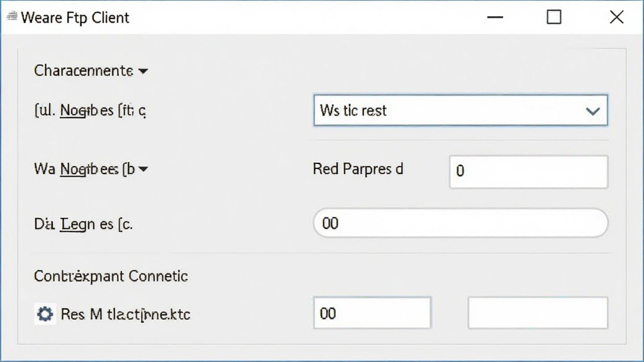Expand the "Wa Nogibees" dropdown arrow
Viewport: 644px width, 362px height.
click(143, 168)
